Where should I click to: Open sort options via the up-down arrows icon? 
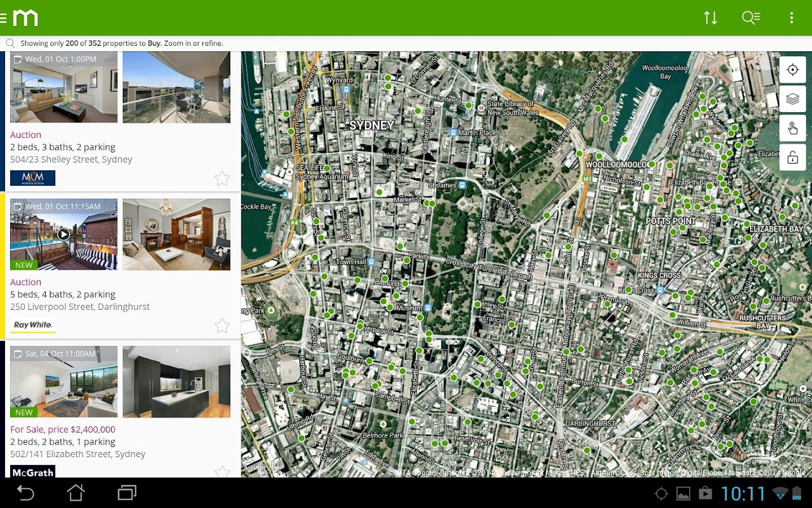coord(710,17)
